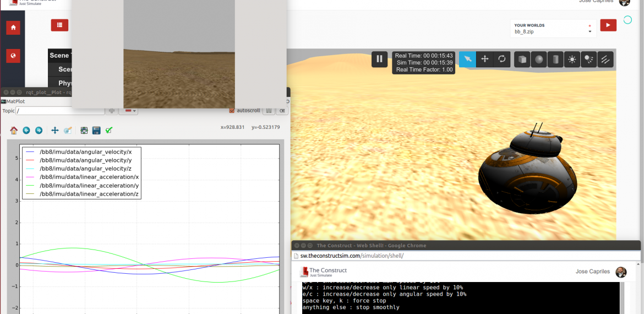Clear the rqt_plot graph
Viewport: 644px width, 314px height.
coord(282,111)
